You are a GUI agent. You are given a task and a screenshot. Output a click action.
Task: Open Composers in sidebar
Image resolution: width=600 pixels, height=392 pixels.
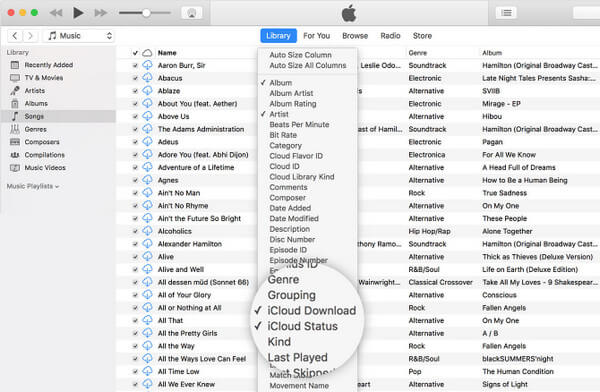(42, 142)
